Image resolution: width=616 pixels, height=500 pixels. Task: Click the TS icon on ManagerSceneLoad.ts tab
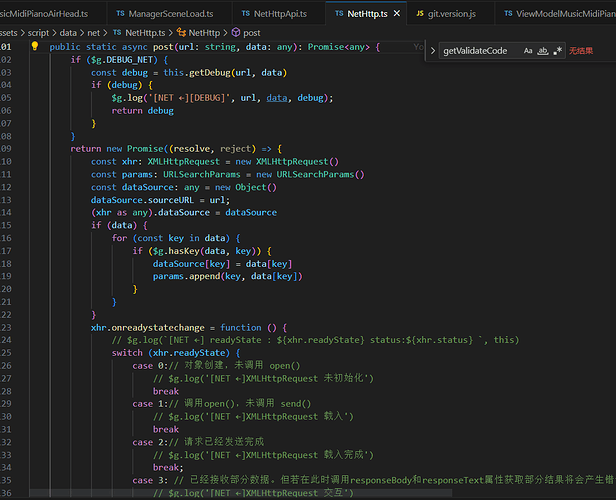pos(120,14)
